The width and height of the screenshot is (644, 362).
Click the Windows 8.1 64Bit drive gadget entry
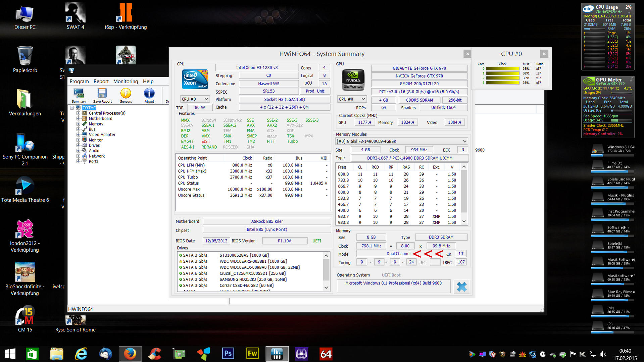coord(613,150)
